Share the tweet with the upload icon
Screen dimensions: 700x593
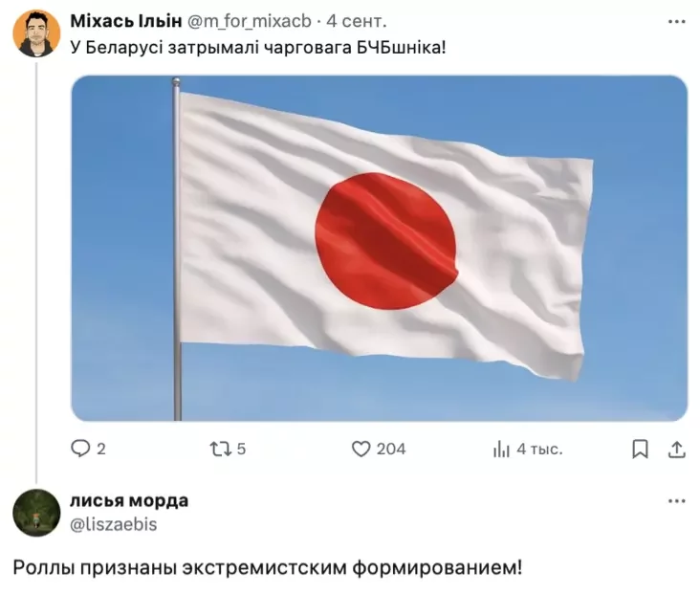coord(676,450)
